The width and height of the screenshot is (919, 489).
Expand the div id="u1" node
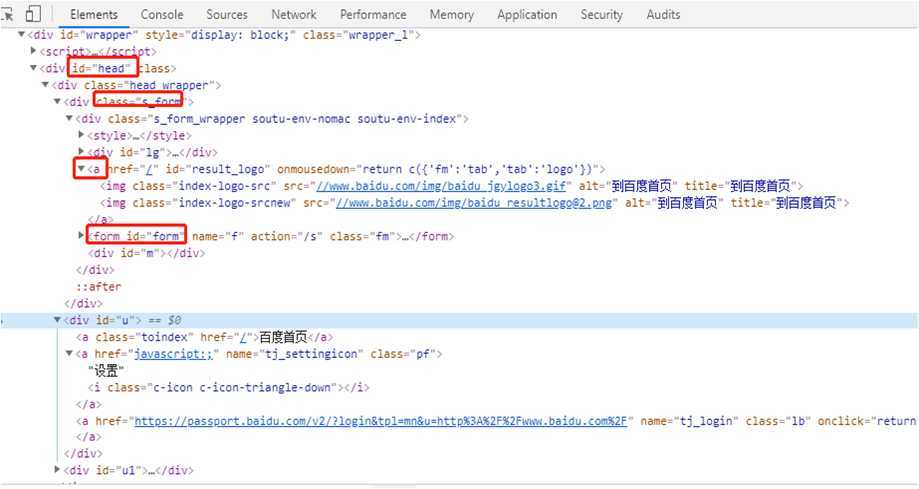[x=57, y=470]
